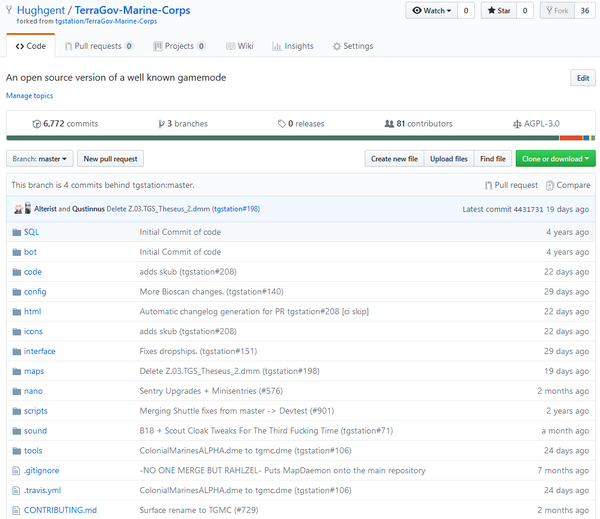The image size is (600, 519).
Task: Expand the Clone or download menu
Action: pyautogui.click(x=555, y=159)
